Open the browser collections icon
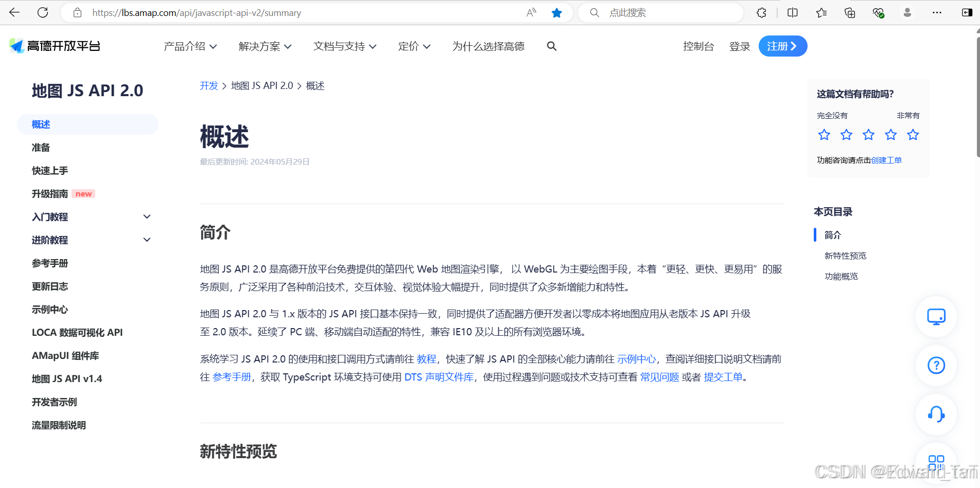 pos(850,13)
